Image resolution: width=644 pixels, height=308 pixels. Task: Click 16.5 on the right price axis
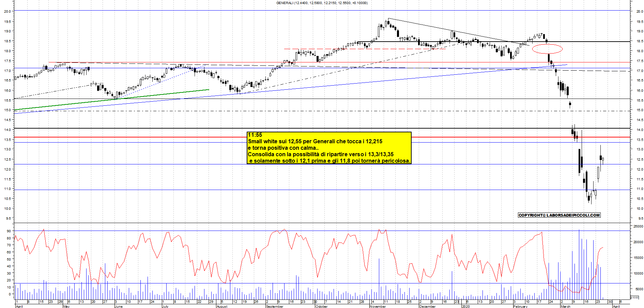[640, 80]
